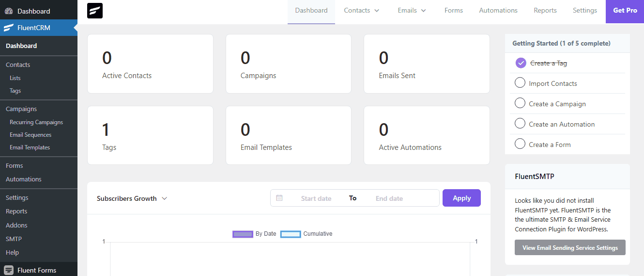Open Emails in the top navigation

(x=407, y=11)
